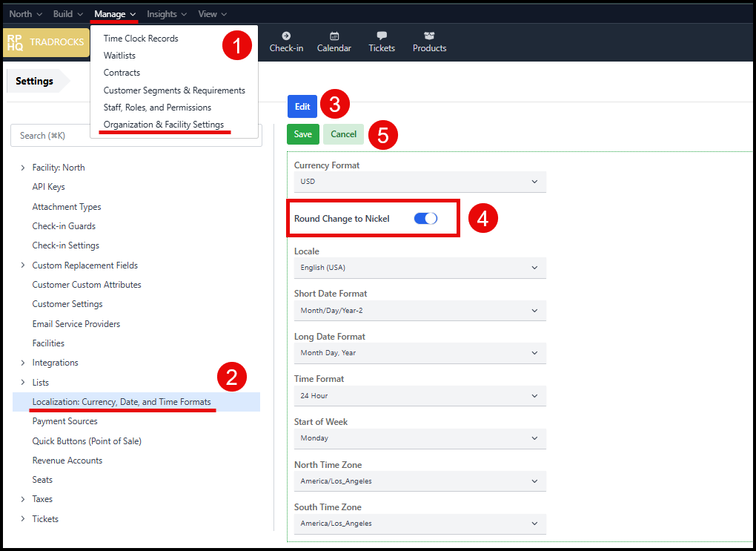The width and height of the screenshot is (756, 551).
Task: Click the RPHQ TRADROCKS logo
Action: click(46, 42)
